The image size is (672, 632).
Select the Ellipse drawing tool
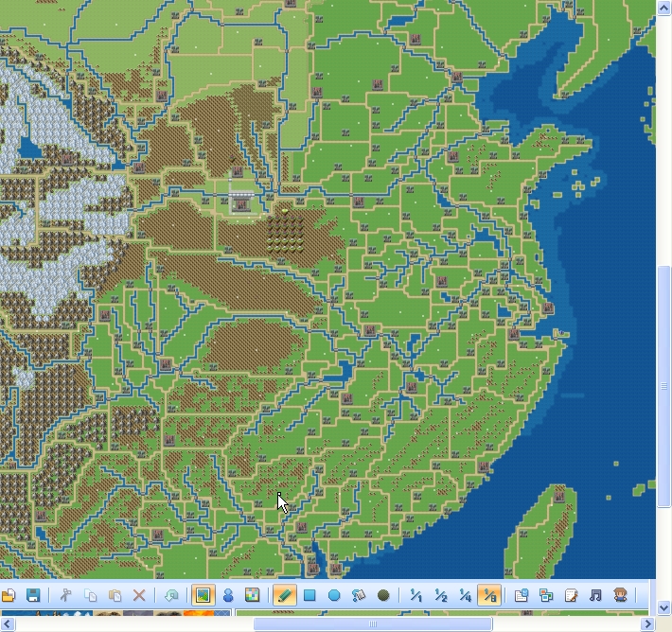[x=334, y=595]
